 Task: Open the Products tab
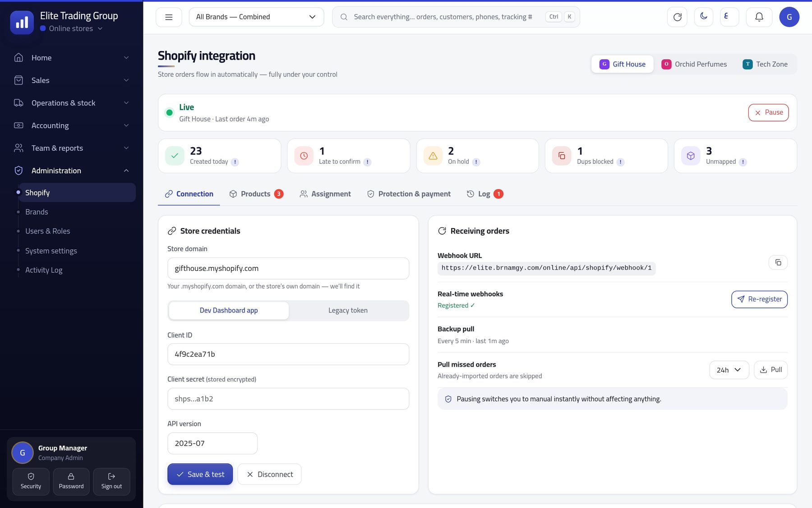pos(256,194)
